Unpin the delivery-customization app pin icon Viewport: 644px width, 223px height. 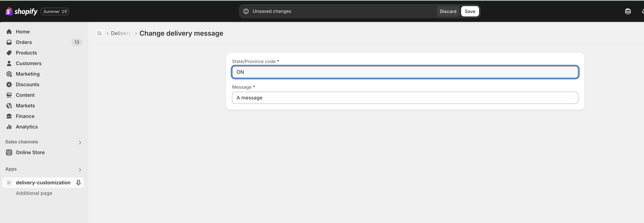tap(78, 183)
